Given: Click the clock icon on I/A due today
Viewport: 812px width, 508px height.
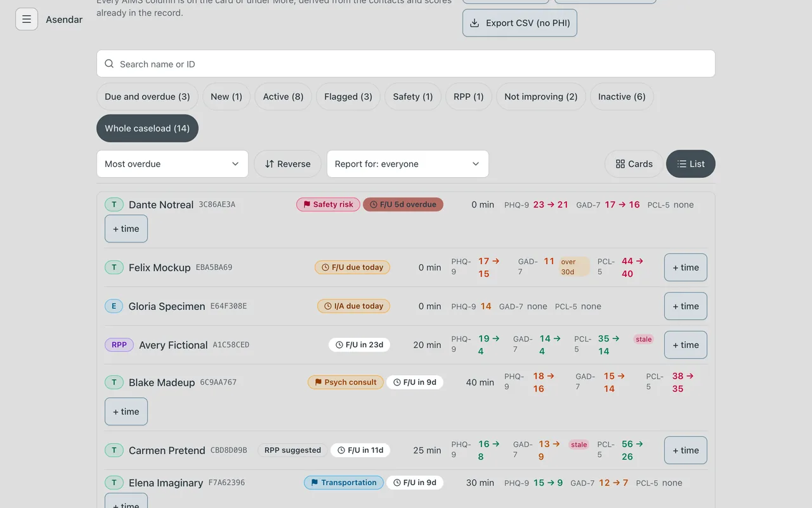Looking at the screenshot, I should tap(328, 306).
